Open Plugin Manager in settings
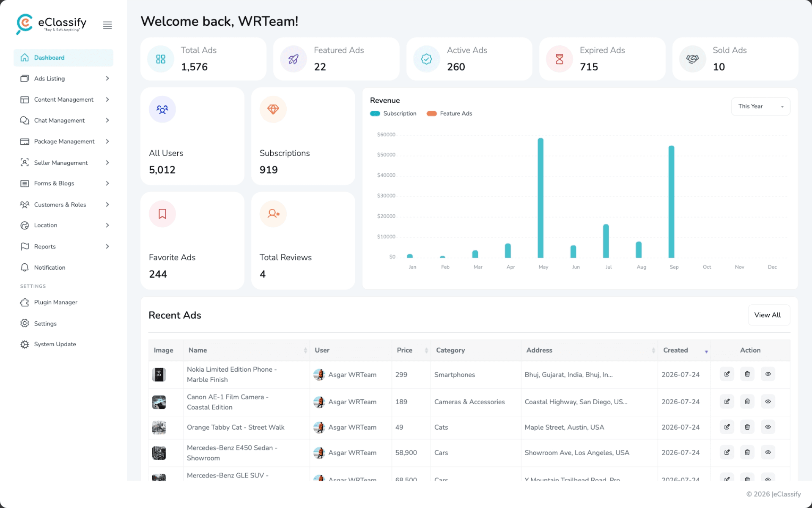Viewport: 812px width, 508px height. coord(63,302)
